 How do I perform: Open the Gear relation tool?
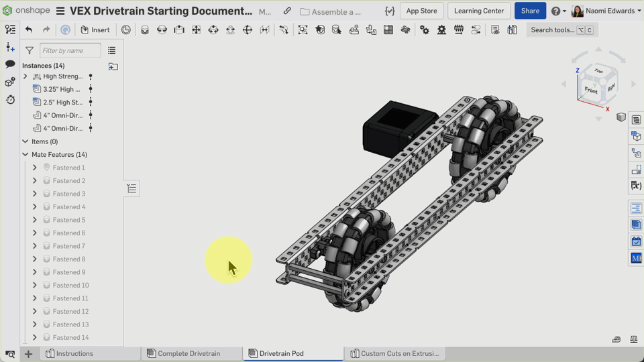[x=425, y=29]
